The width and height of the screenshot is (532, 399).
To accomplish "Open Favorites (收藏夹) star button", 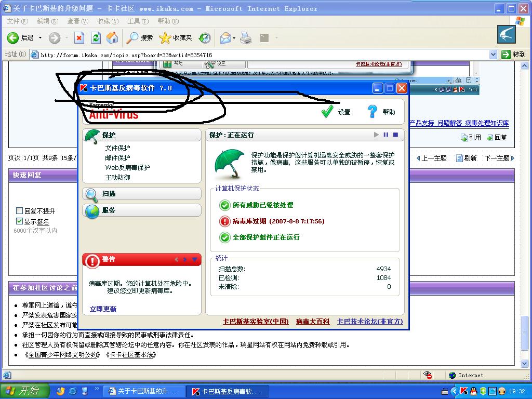I will [176, 38].
